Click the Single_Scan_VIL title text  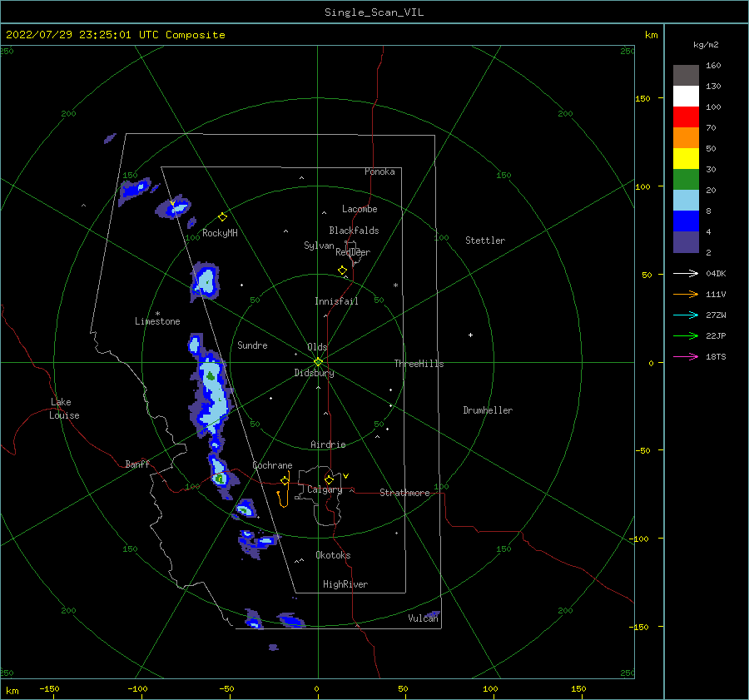[374, 12]
